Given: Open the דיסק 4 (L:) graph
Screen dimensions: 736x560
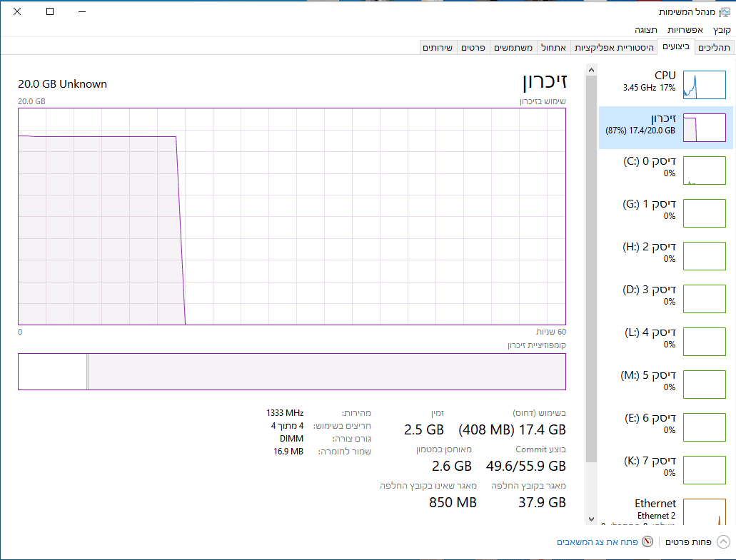Looking at the screenshot, I should point(704,342).
